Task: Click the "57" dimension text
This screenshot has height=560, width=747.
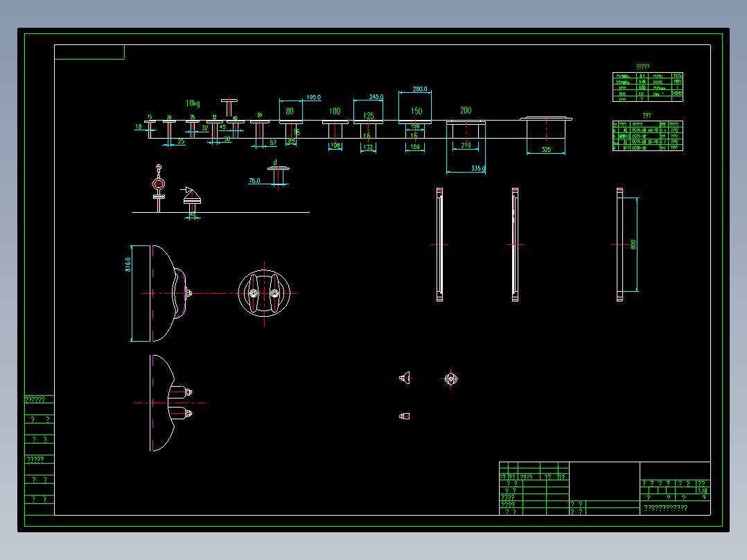Action: pos(273,143)
